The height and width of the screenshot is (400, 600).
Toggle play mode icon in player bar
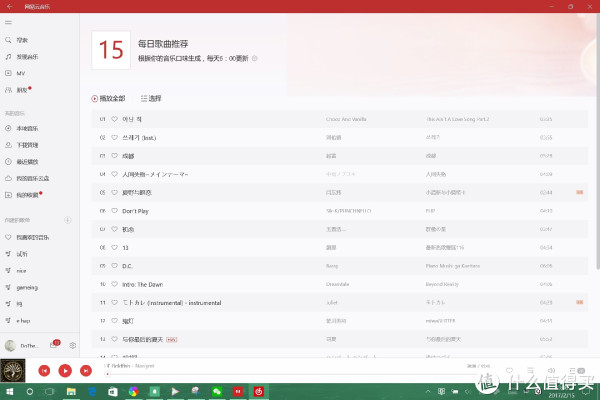tap(530, 370)
